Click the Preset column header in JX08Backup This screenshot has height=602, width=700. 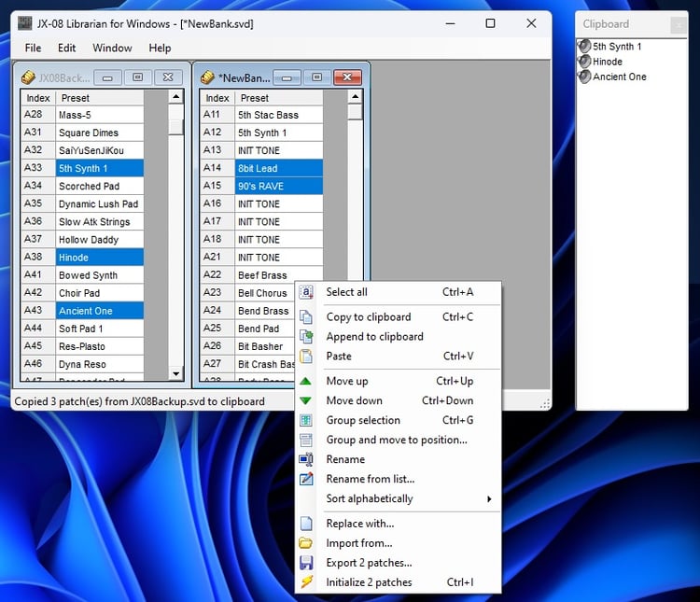[100, 98]
